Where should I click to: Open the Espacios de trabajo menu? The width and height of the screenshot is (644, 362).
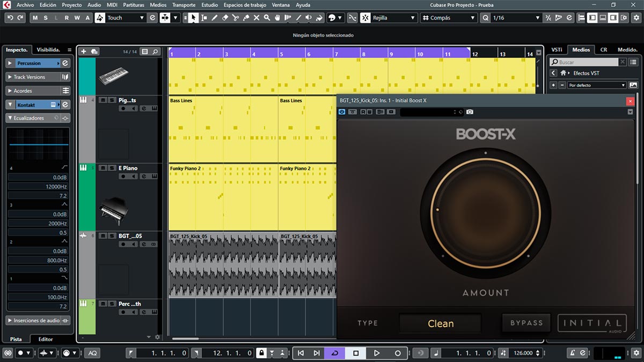(245, 5)
